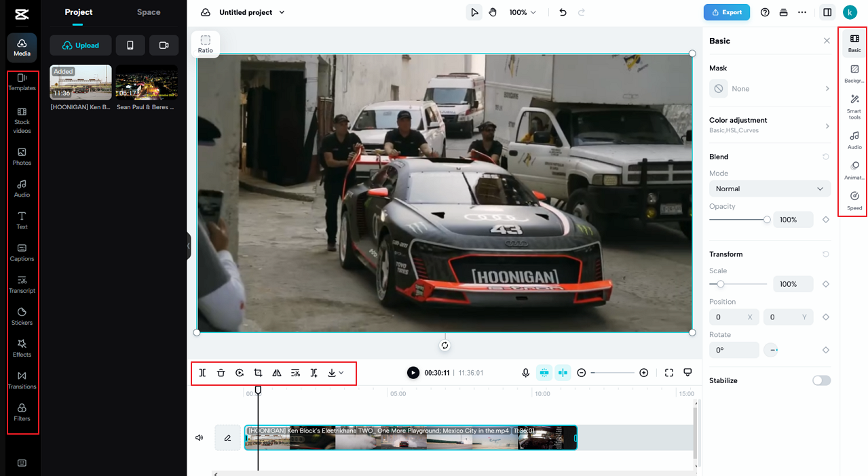Image resolution: width=868 pixels, height=476 pixels.
Task: Open the 100% preview zoom dropdown
Action: [523, 12]
